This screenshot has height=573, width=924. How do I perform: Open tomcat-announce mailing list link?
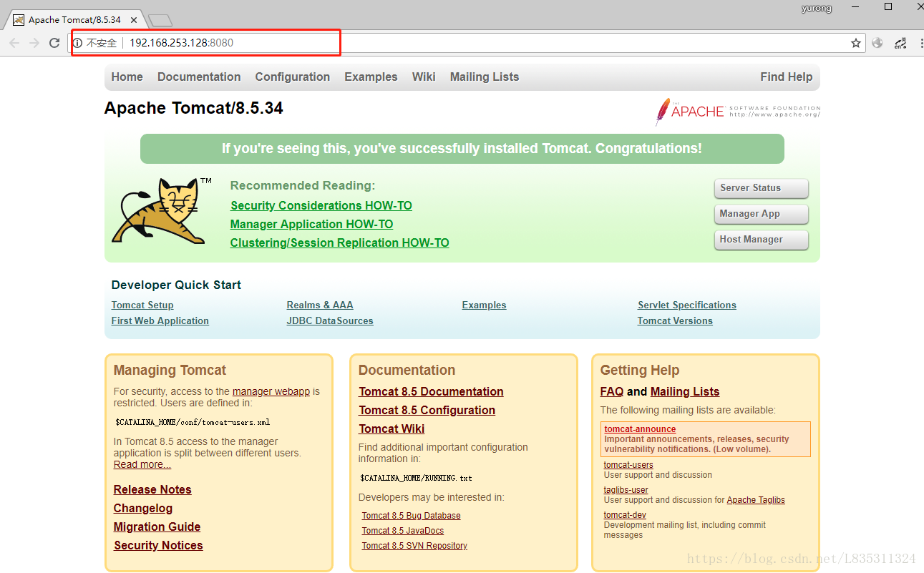point(640,429)
